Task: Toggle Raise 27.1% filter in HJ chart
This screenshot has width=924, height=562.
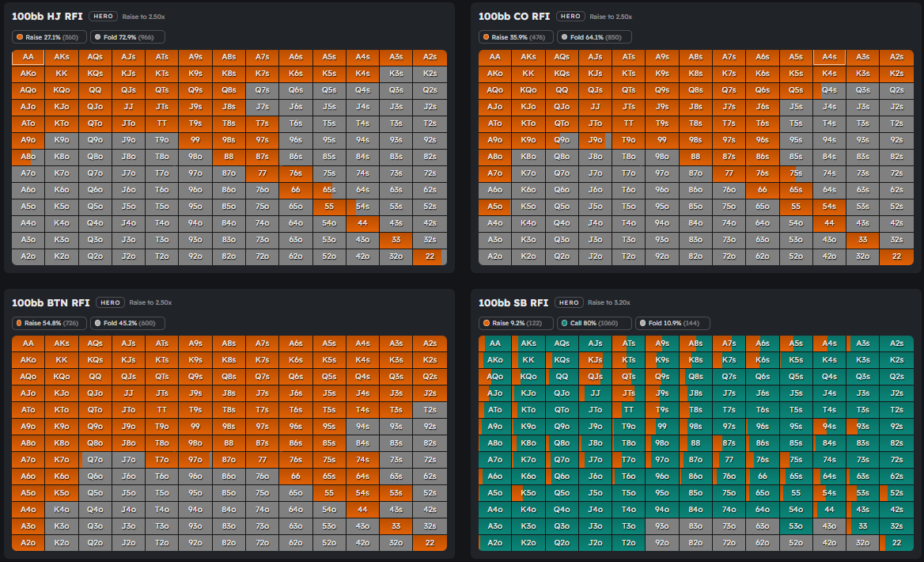Action: pyautogui.click(x=48, y=36)
